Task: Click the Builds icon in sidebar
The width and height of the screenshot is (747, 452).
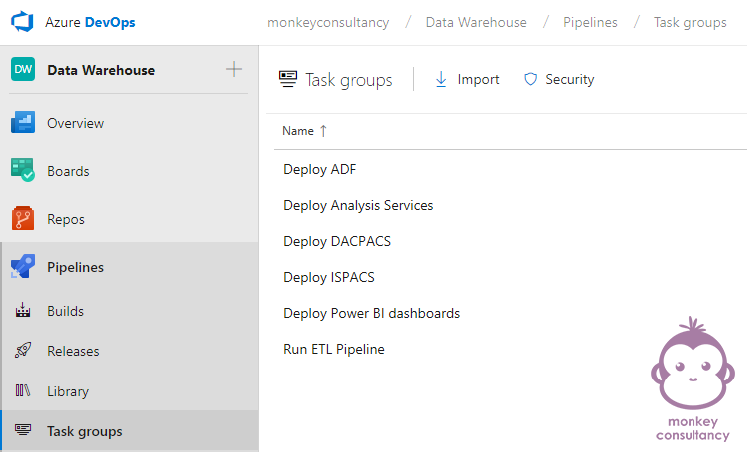Action: (23, 311)
